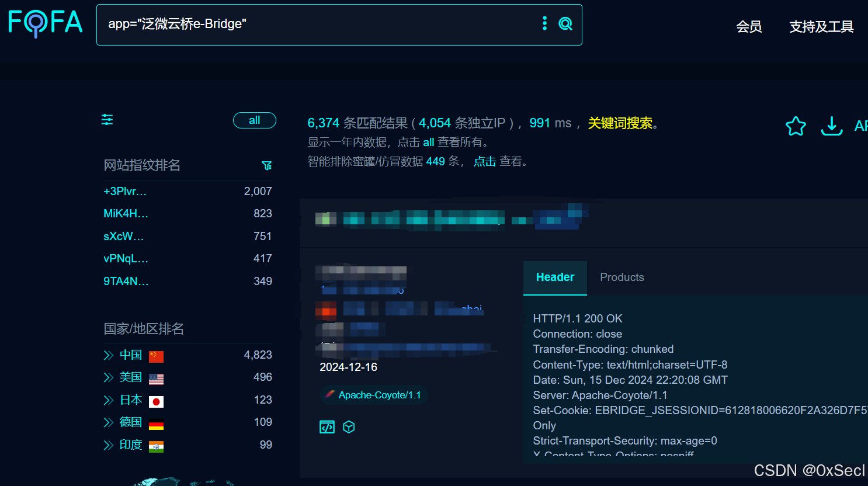
Task: Open the filter settings sliders icon
Action: point(107,119)
